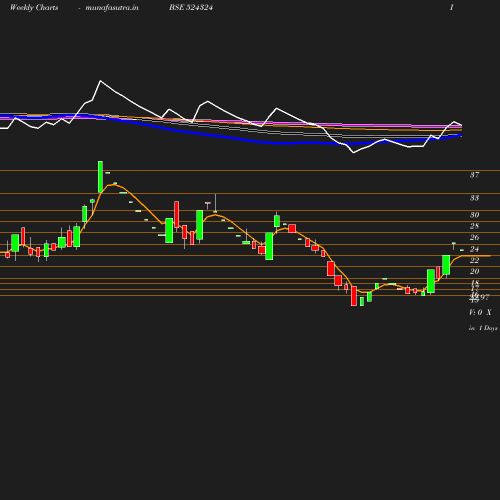Click the 'BSE 524324' stock code
500x500 pixels.
click(191, 7)
